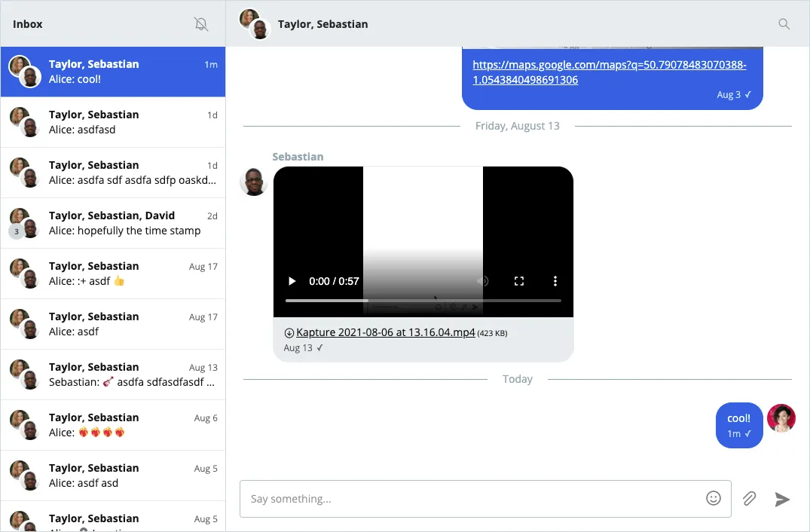Play the Kapture video
810x532 pixels.
click(292, 280)
